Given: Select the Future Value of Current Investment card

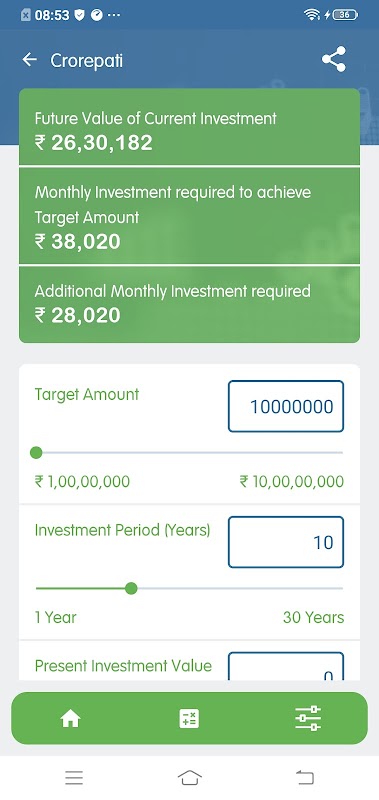Looking at the screenshot, I should [x=189, y=127].
